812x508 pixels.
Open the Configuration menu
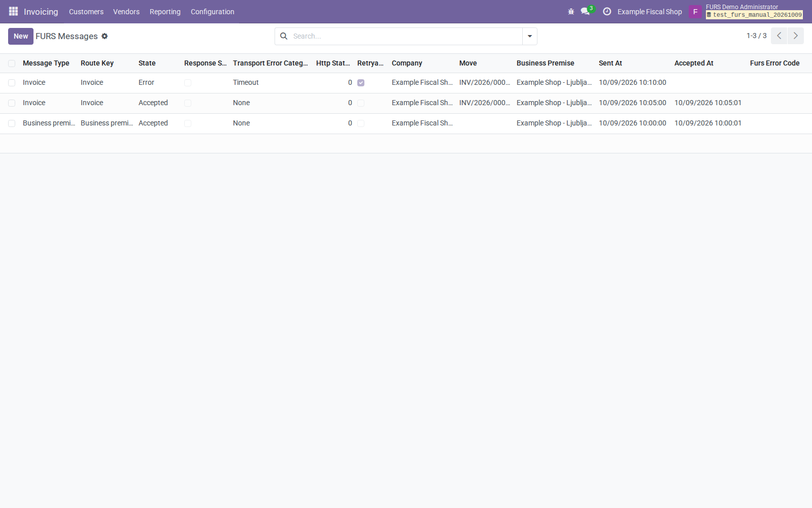point(213,12)
